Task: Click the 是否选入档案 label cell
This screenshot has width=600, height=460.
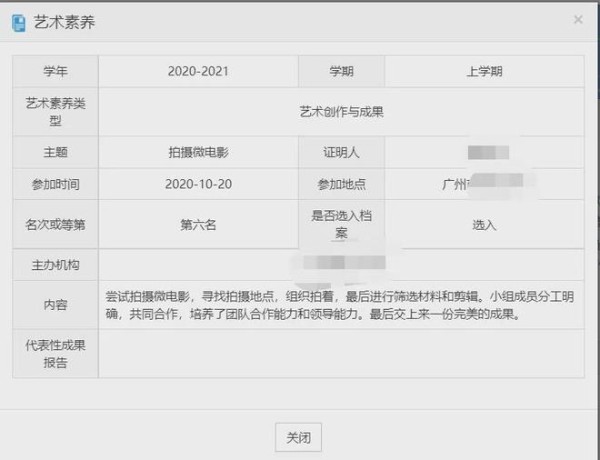Action: (341, 224)
